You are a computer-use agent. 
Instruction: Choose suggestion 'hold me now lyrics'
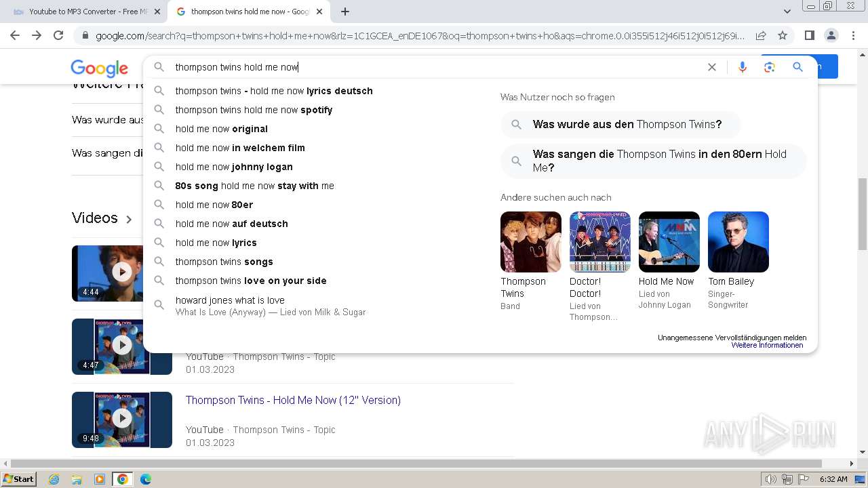click(x=216, y=243)
